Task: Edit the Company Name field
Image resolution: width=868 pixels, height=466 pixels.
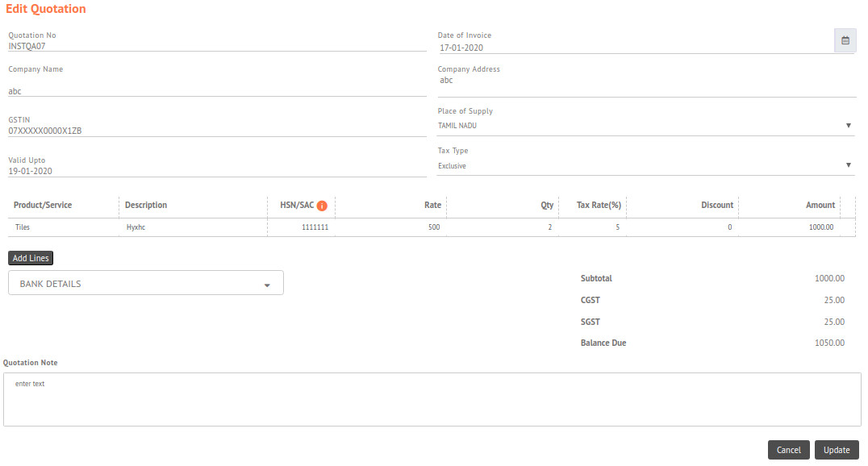Action: [217, 91]
